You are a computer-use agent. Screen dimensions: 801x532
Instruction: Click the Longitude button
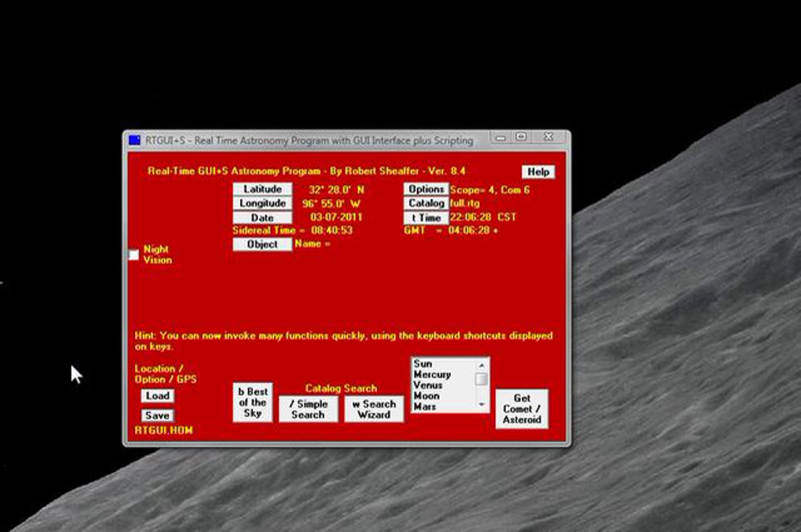[x=262, y=203]
